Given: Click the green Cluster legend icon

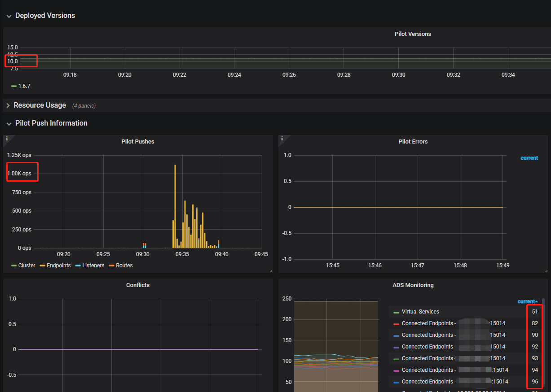Looking at the screenshot, I should pyautogui.click(x=13, y=265).
